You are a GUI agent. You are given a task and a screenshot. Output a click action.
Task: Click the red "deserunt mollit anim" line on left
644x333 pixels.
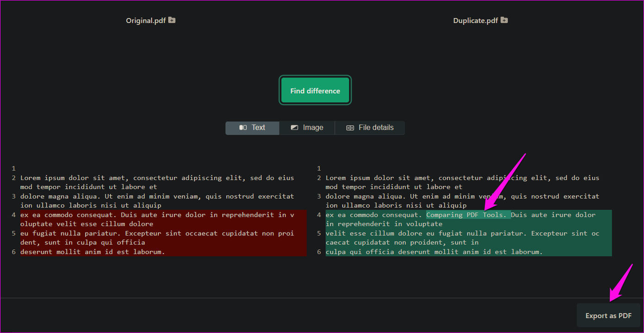tap(93, 252)
